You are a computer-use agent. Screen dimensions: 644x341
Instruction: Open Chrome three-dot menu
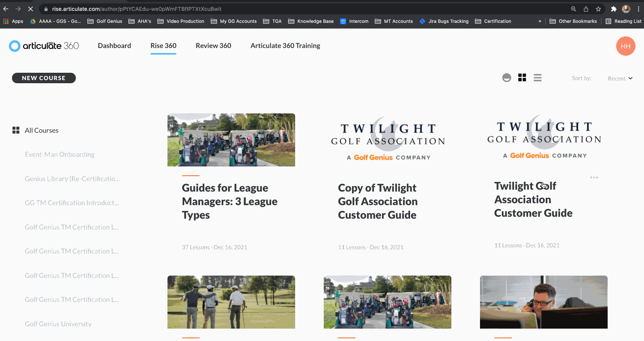pos(639,9)
